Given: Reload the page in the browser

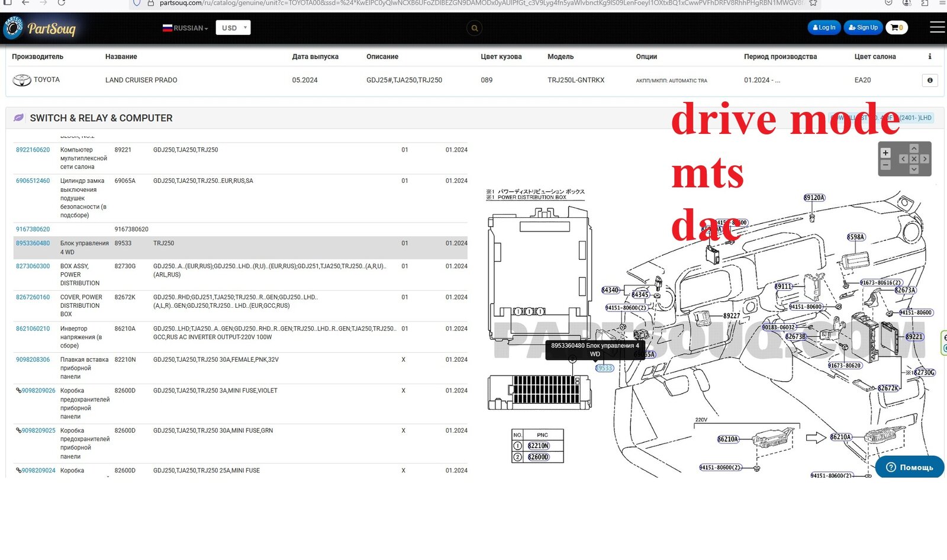Looking at the screenshot, I should (62, 3).
